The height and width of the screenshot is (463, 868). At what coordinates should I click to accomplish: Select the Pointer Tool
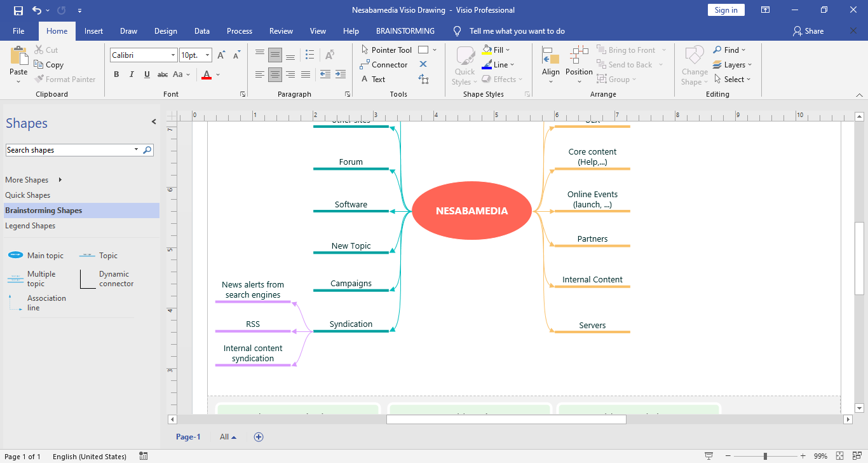pos(386,50)
